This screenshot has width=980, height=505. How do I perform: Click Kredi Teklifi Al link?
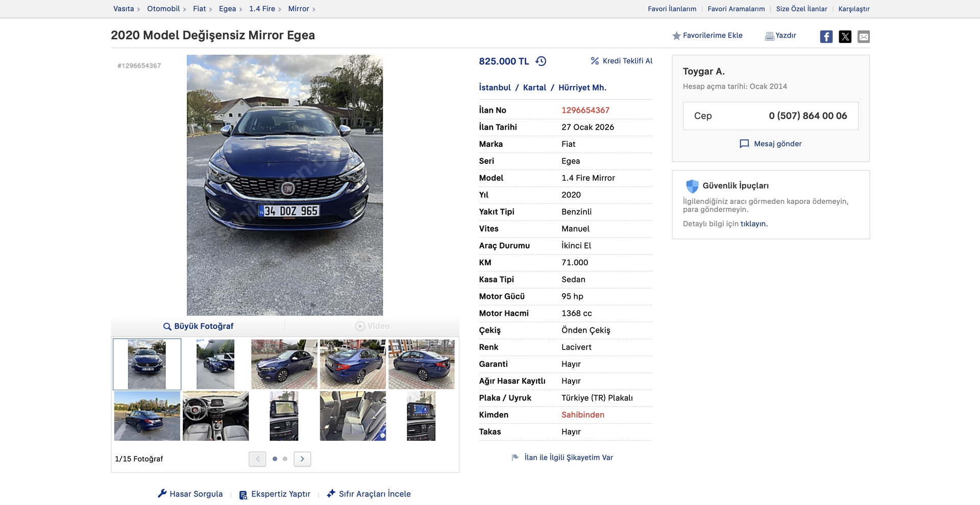pos(622,61)
